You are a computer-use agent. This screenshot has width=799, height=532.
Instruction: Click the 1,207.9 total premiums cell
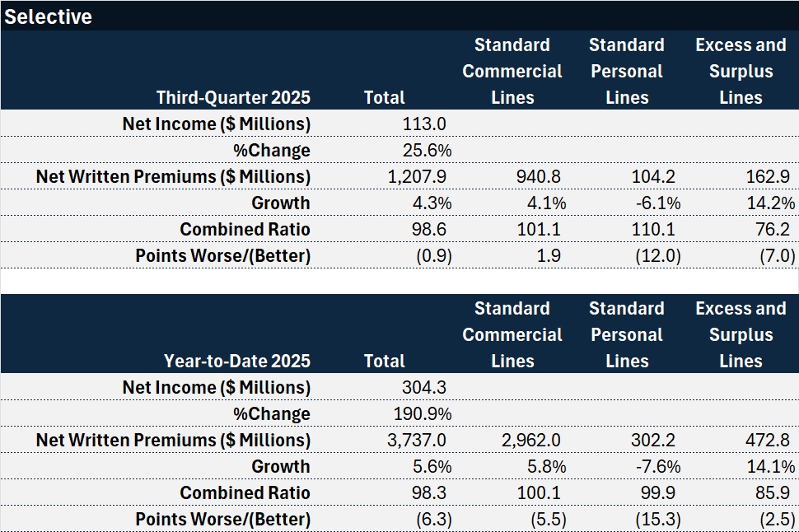coord(416,176)
